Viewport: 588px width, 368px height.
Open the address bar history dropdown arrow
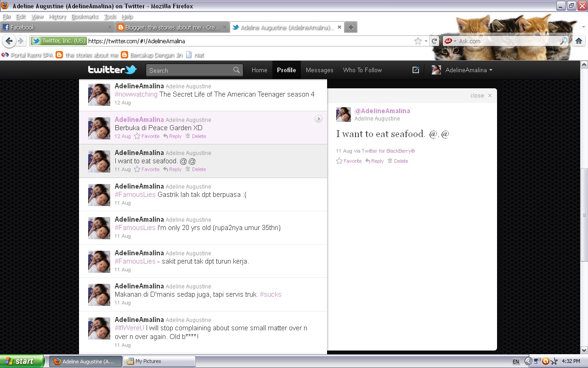[x=426, y=41]
